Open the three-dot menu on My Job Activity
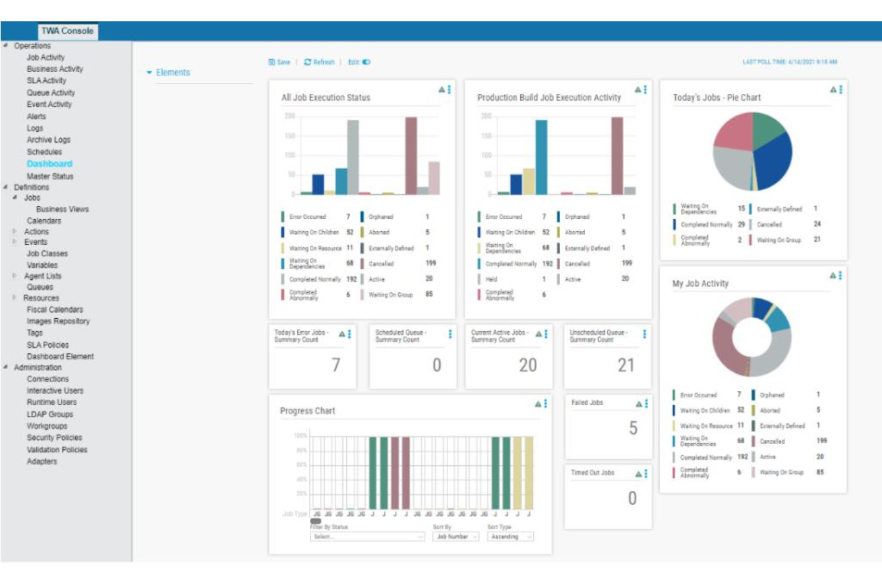 (x=841, y=275)
